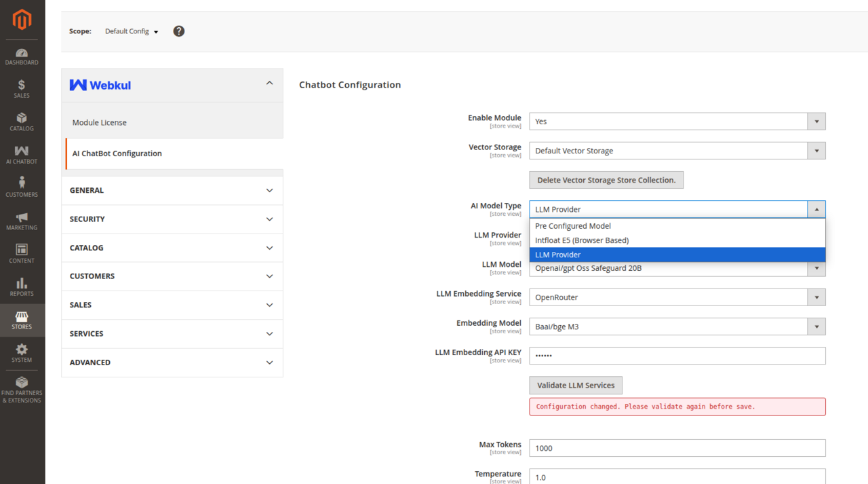
Task: Collapse the Webkul section chevron
Action: 269,83
